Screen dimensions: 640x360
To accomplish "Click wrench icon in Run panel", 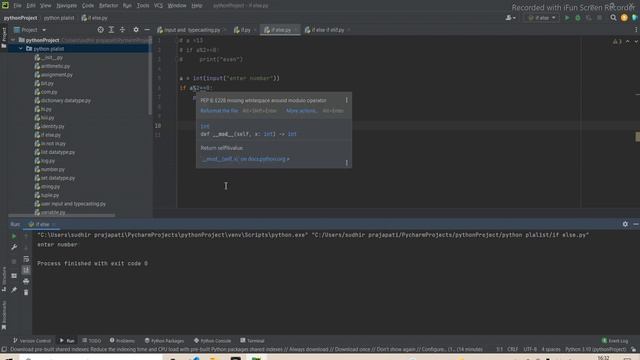I will [14, 247].
